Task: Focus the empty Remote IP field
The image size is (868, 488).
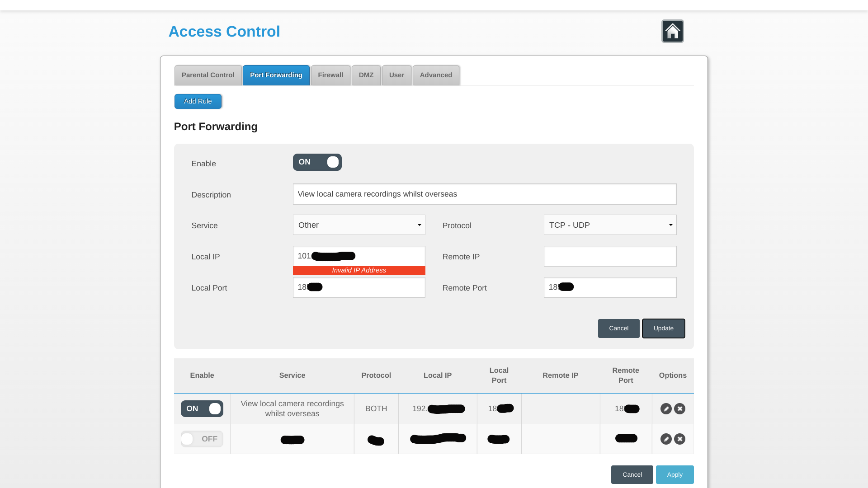Action: [610, 256]
